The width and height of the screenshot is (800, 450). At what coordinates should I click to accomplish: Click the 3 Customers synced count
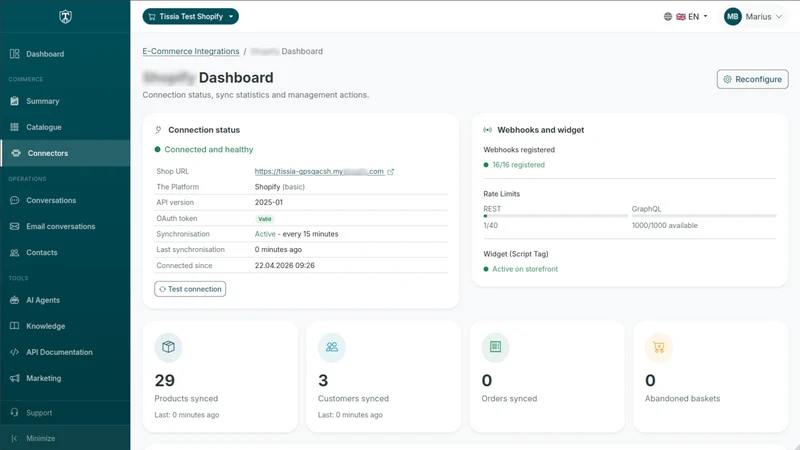click(x=323, y=381)
